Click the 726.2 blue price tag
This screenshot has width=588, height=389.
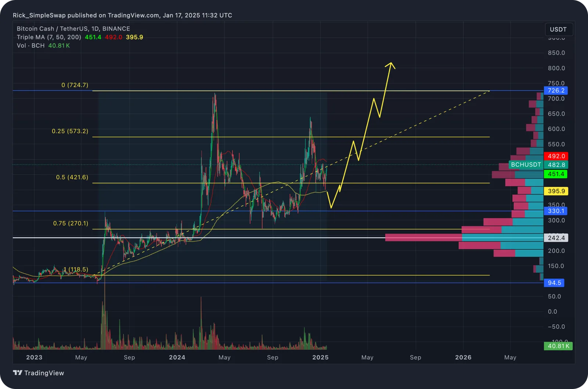click(x=556, y=90)
